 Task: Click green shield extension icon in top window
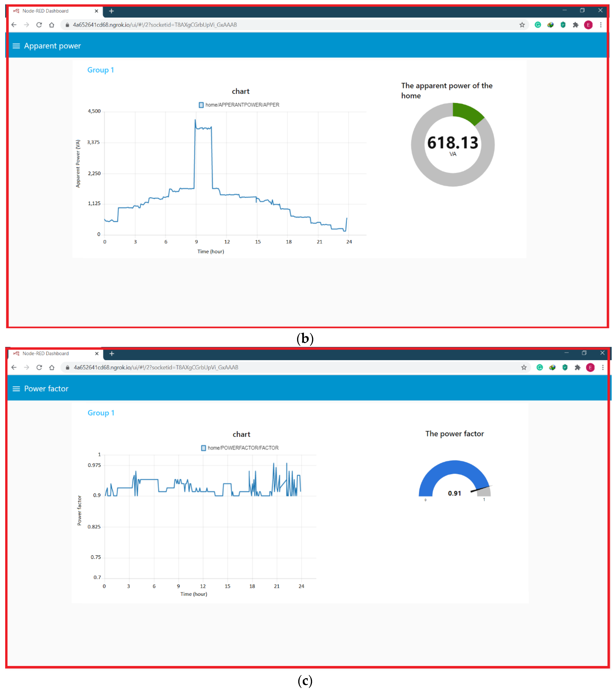click(563, 25)
